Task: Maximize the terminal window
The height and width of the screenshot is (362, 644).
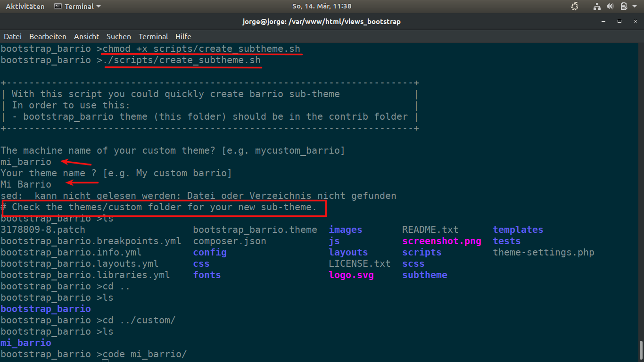Action: [x=620, y=22]
